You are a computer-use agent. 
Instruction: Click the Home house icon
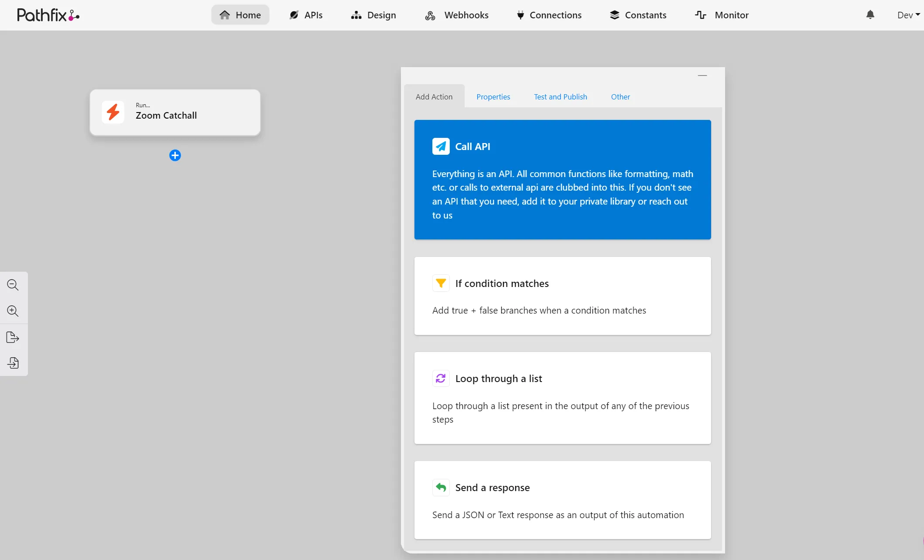225,15
